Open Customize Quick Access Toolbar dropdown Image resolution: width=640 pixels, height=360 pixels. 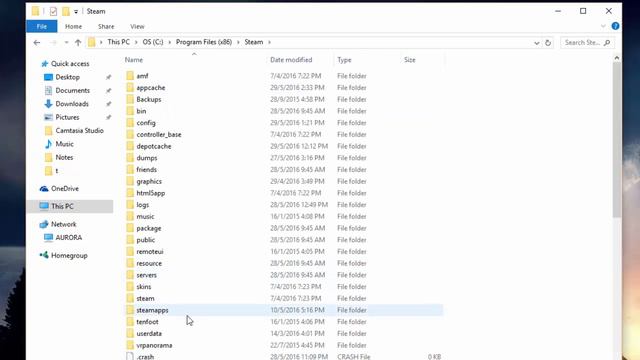click(x=76, y=12)
